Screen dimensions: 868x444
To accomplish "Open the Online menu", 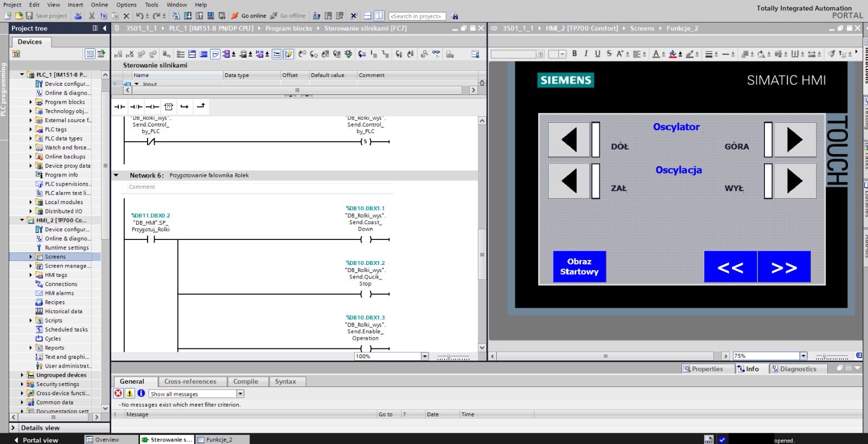I will point(99,4).
